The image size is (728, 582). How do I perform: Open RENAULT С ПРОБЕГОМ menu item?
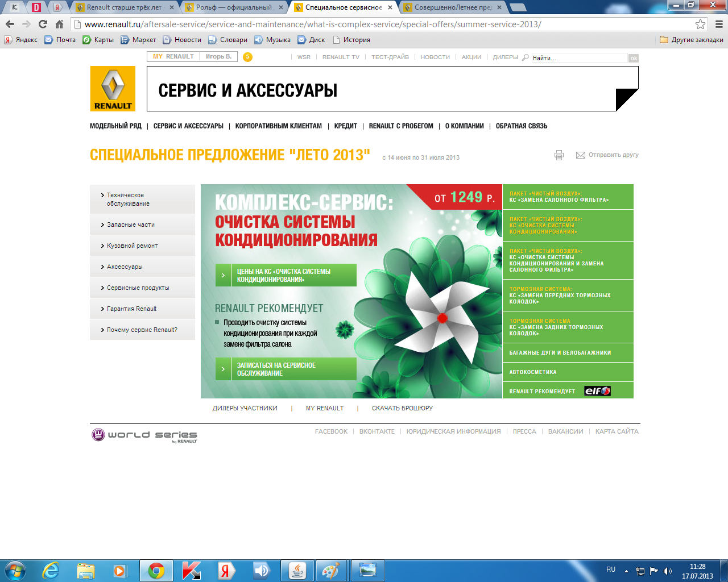point(401,126)
